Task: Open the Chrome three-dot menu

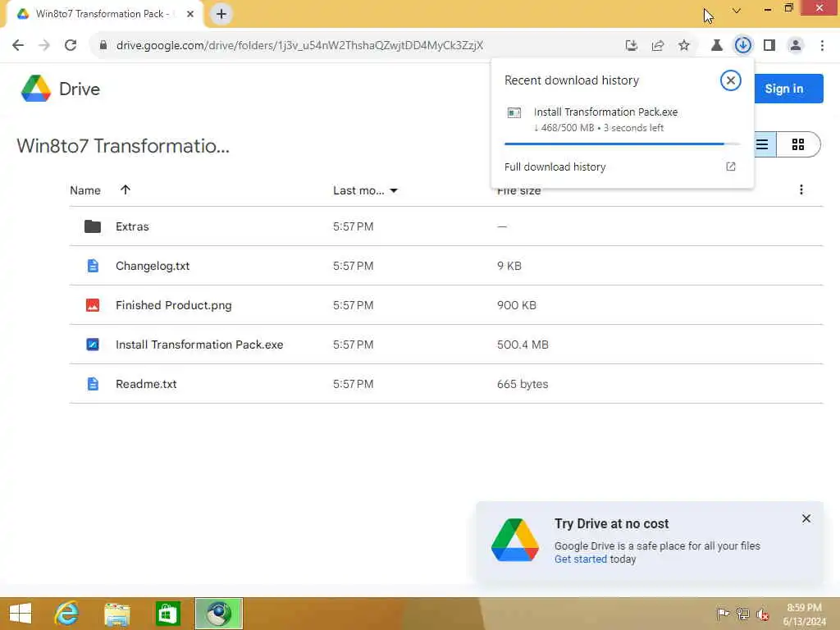Action: pos(822,45)
